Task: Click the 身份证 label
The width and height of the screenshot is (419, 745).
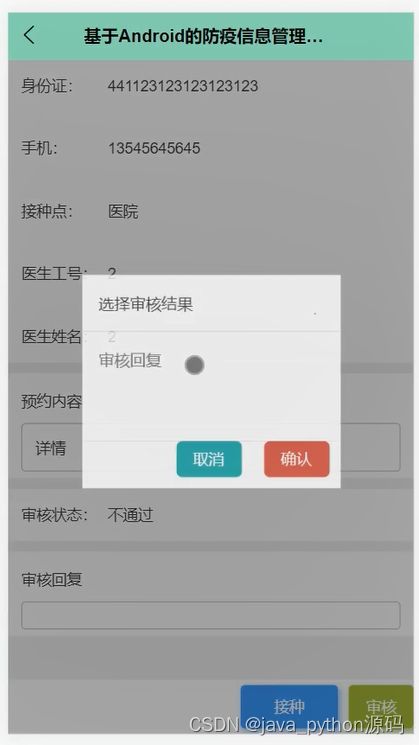Action: pyautogui.click(x=47, y=86)
